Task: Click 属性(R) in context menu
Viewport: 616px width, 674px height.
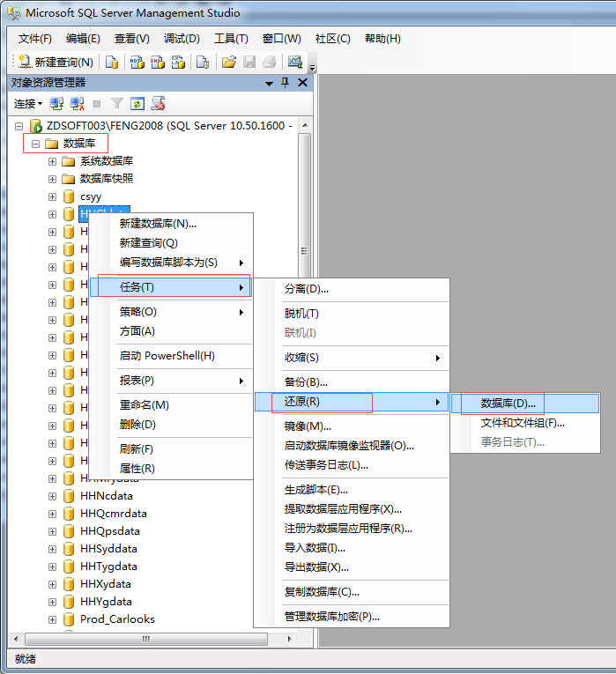Action: [x=170, y=469]
